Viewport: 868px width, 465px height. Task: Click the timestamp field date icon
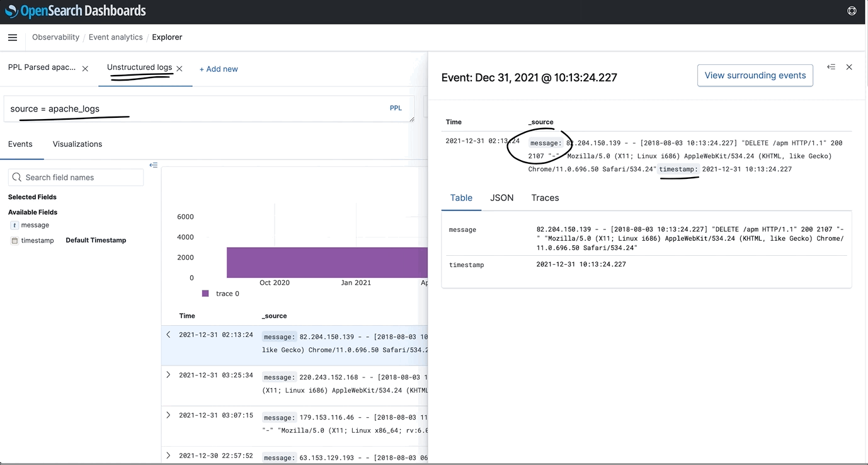click(x=14, y=241)
